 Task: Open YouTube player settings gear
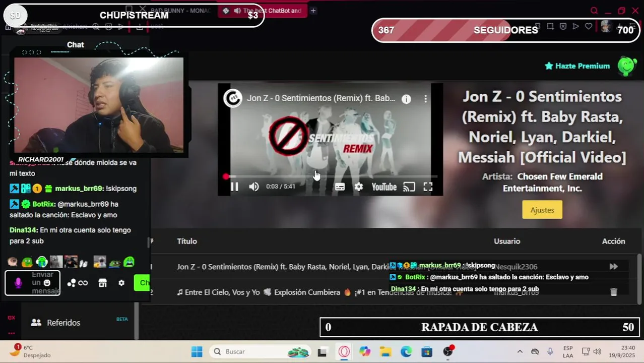pyautogui.click(x=358, y=187)
